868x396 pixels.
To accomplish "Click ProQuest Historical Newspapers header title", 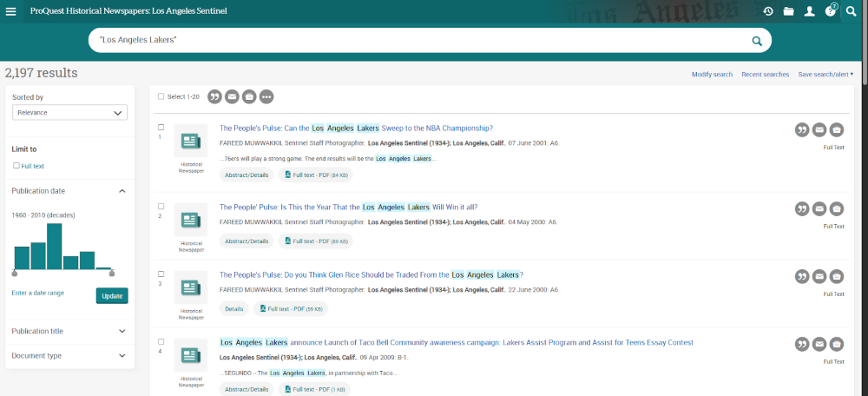I will 128,11.
